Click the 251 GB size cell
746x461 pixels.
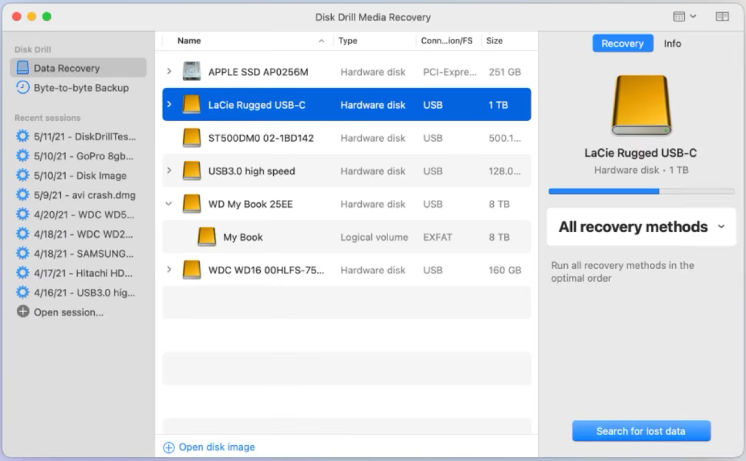[x=504, y=72]
